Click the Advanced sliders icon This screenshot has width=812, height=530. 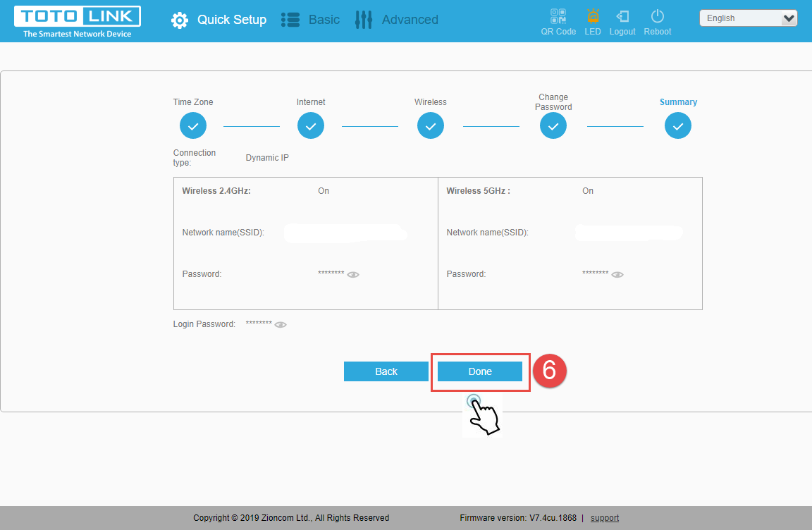pos(364,20)
